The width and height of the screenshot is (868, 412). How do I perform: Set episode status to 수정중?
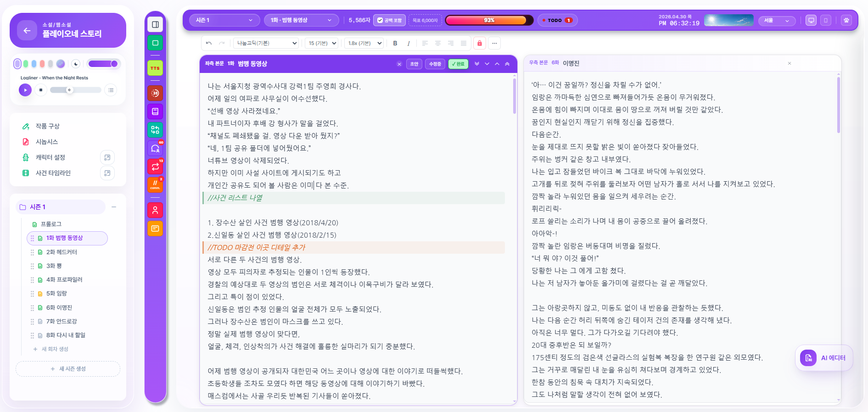tap(435, 64)
